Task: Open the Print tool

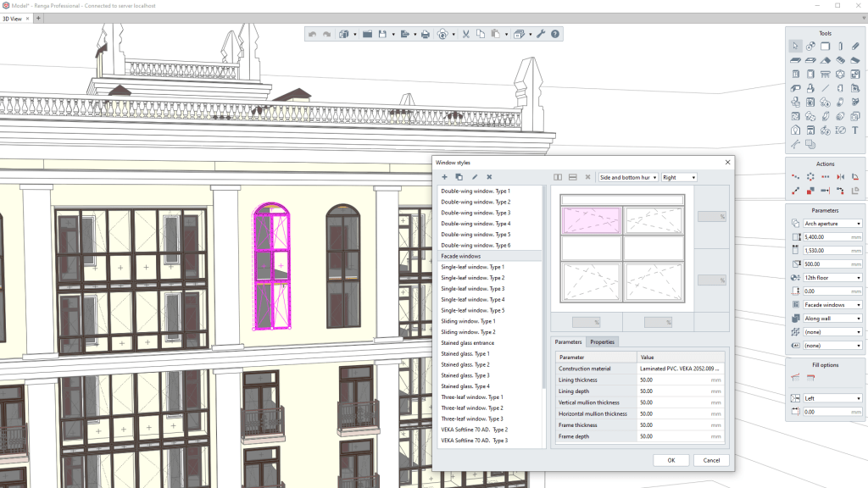Action: coord(424,34)
